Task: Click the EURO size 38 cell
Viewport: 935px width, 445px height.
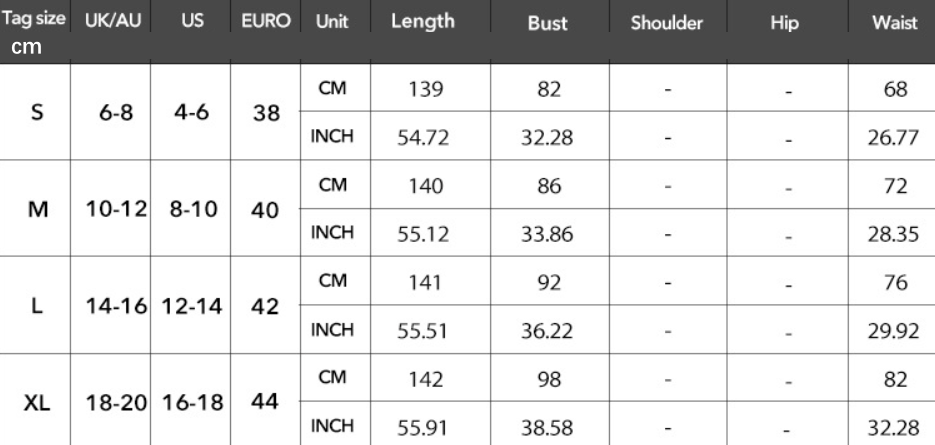Action: pyautogui.click(x=265, y=113)
